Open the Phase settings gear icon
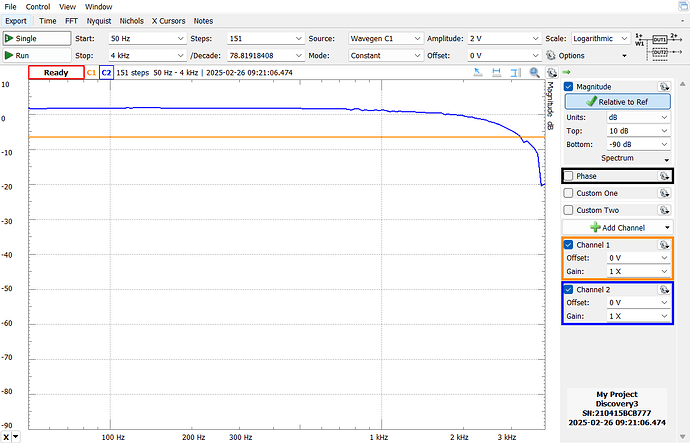This screenshot has width=690, height=443. (x=663, y=176)
